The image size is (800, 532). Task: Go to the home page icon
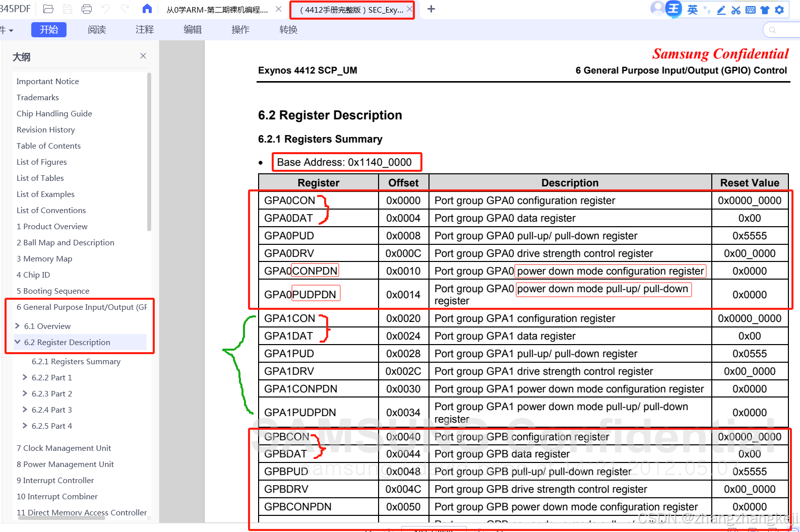click(x=147, y=9)
